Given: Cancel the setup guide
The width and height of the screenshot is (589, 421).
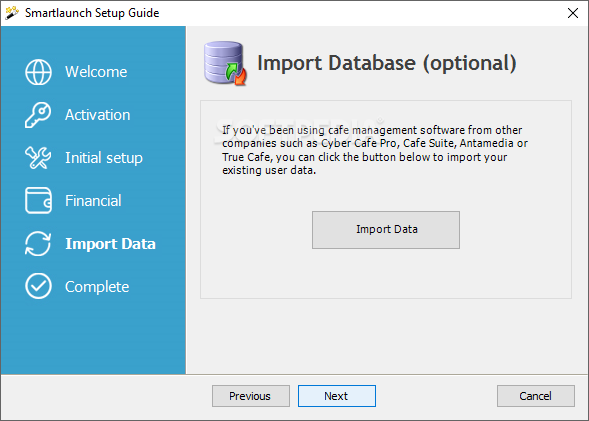Looking at the screenshot, I should pos(536,396).
